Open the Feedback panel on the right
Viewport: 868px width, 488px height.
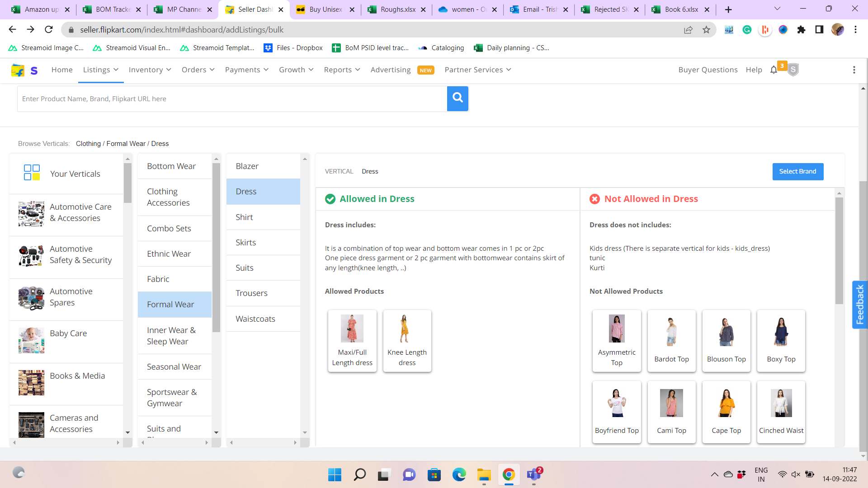coord(859,305)
